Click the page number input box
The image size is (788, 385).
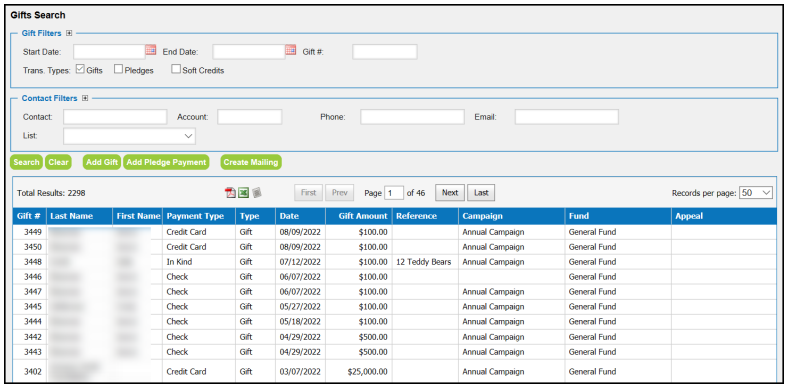(x=393, y=192)
